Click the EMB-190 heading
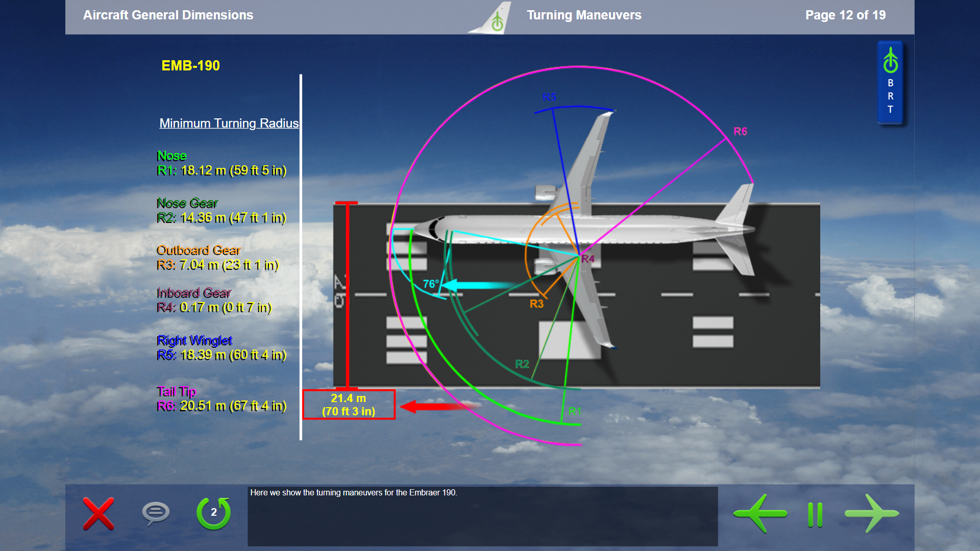 190,66
